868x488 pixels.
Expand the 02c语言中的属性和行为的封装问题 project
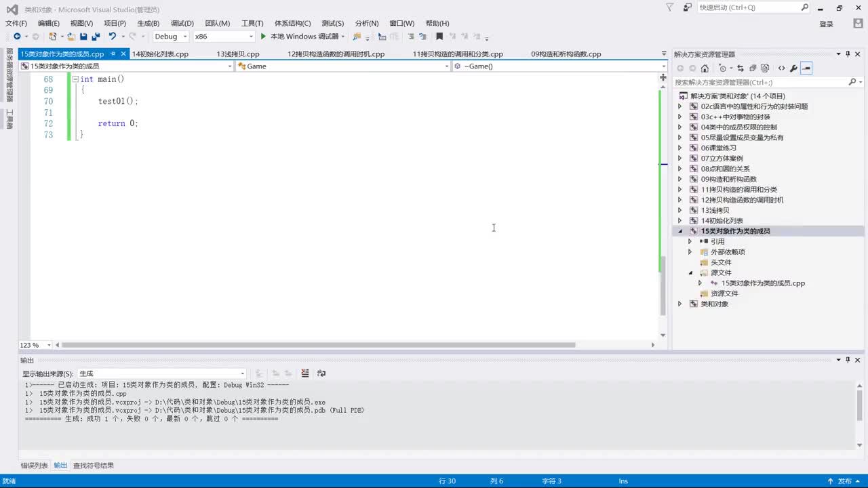pos(680,106)
